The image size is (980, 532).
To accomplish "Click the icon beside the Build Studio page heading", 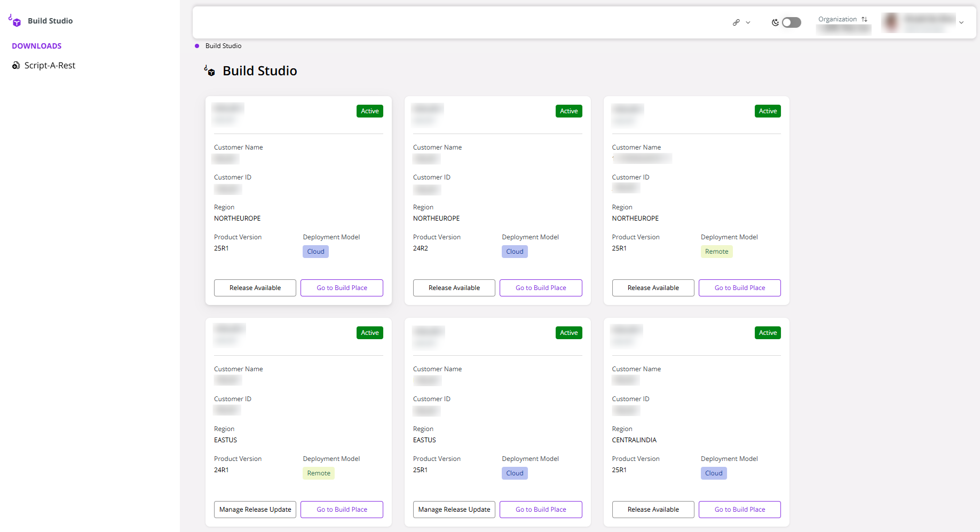I will [x=209, y=71].
